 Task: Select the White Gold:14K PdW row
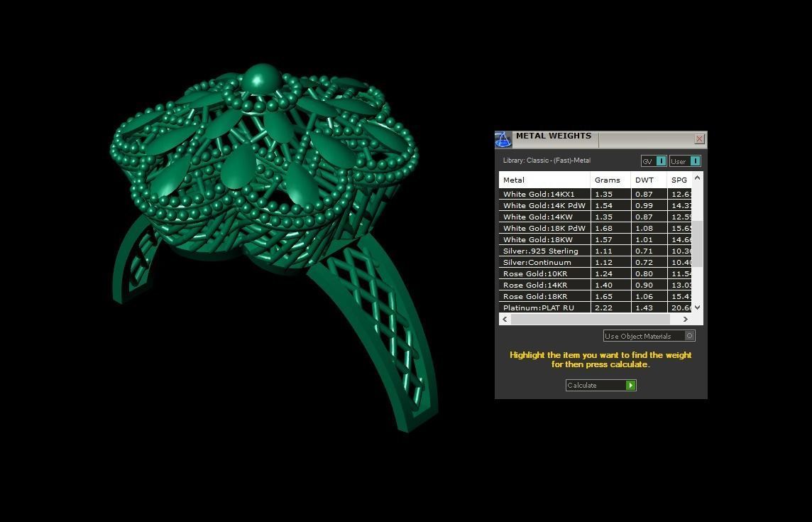click(595, 205)
